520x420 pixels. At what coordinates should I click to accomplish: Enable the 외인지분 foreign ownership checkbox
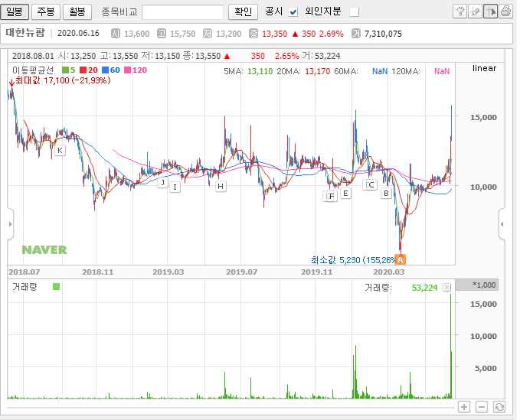coord(354,12)
